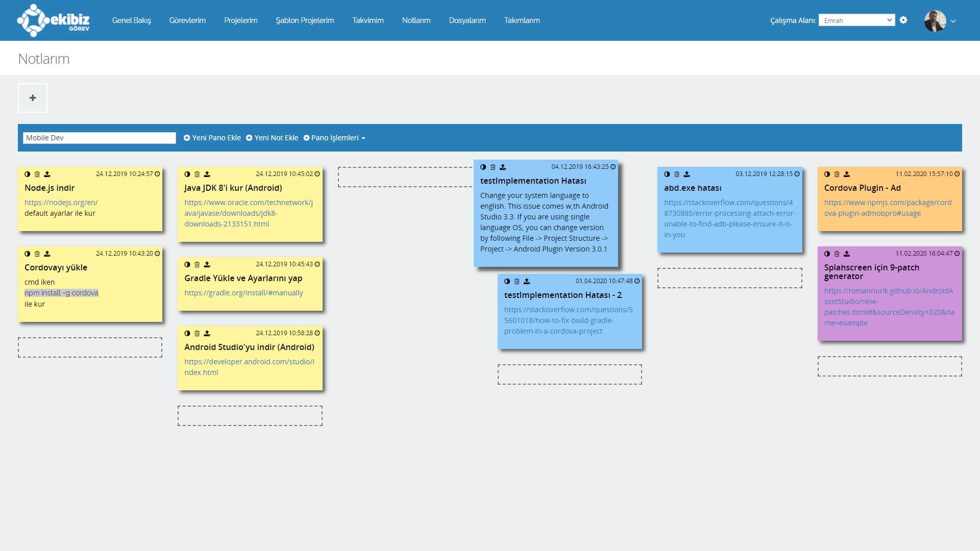
Task: Go to Görevlerim page
Action: tap(187, 20)
